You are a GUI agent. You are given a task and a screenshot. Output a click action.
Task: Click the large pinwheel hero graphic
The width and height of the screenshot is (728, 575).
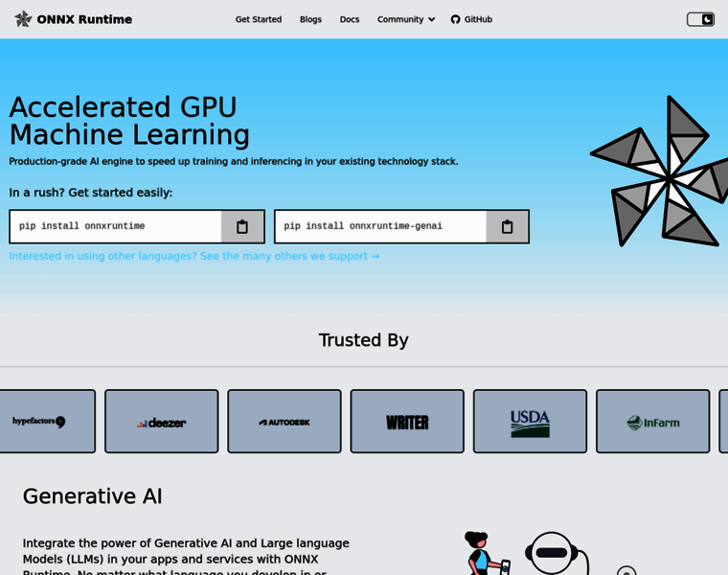[659, 171]
